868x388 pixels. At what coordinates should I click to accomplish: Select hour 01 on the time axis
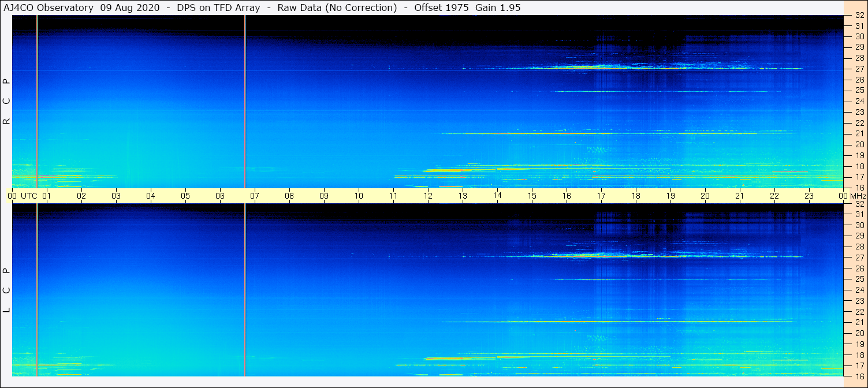[47, 196]
